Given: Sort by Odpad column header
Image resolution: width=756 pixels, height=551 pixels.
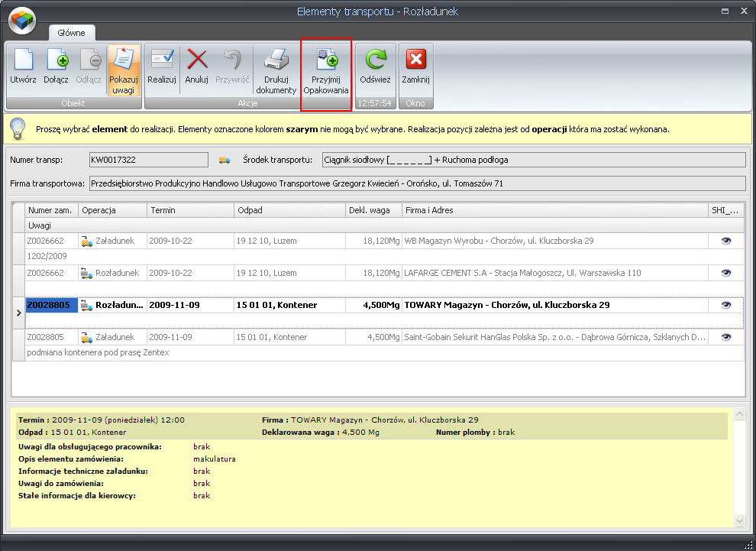Looking at the screenshot, I should click(x=289, y=210).
